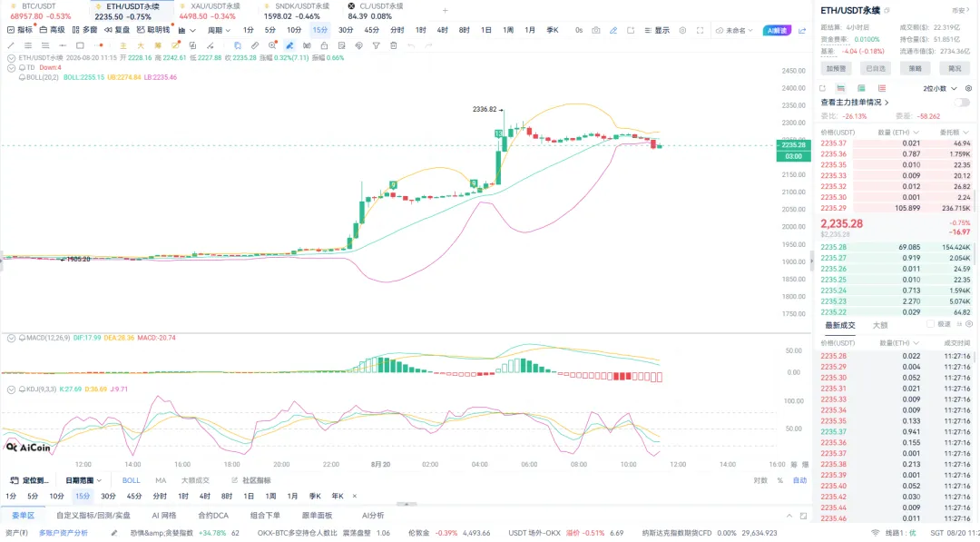Open the AI 网格 tab
The image size is (980, 542).
(163, 516)
